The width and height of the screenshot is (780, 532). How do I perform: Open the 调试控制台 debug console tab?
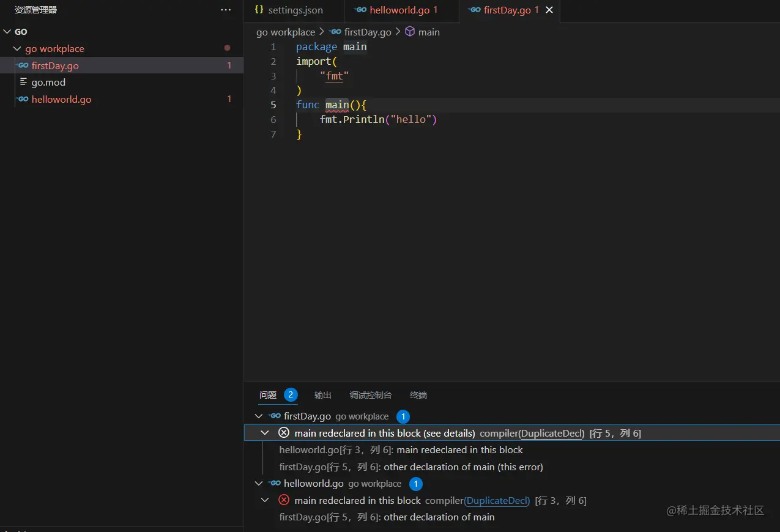(371, 395)
